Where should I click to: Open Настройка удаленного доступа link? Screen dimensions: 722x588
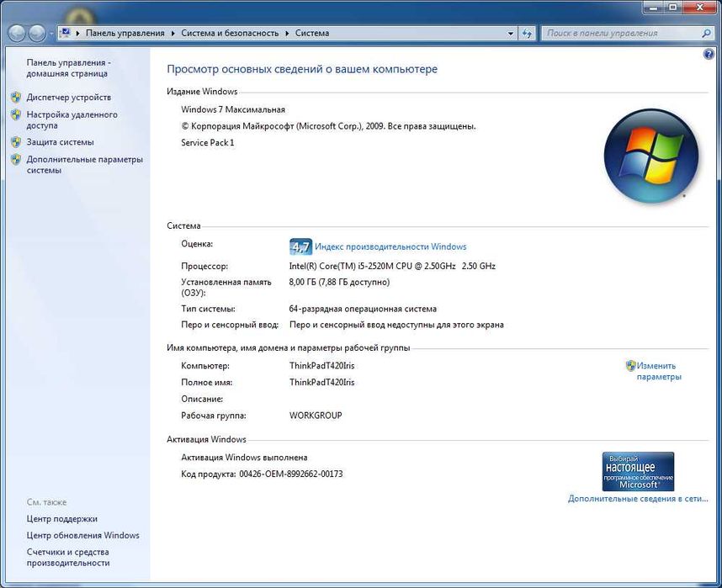72,119
